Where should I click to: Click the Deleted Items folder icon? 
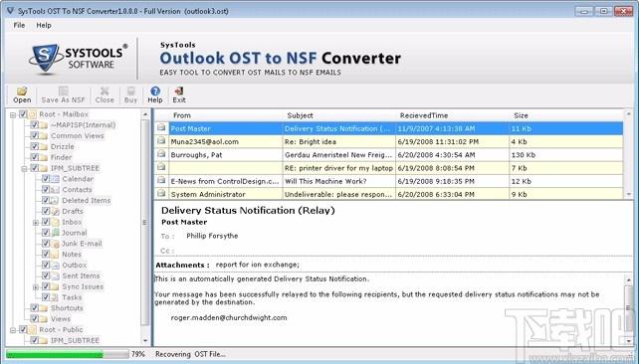(x=55, y=200)
